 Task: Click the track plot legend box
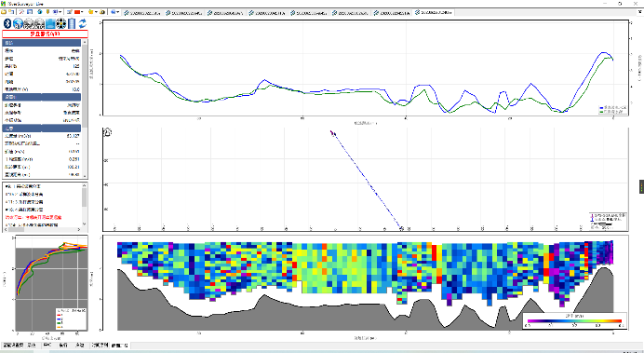[609, 221]
